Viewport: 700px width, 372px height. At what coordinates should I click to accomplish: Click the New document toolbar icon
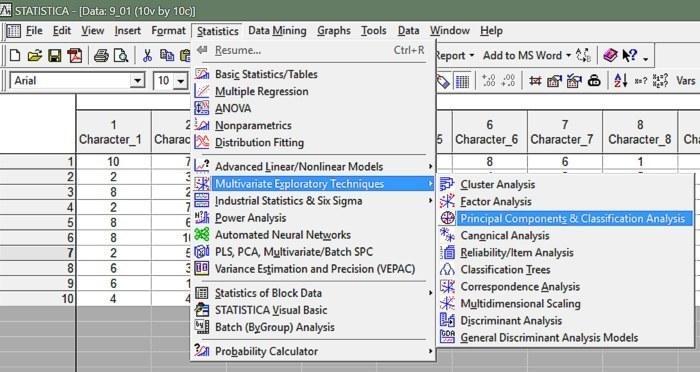coord(15,56)
